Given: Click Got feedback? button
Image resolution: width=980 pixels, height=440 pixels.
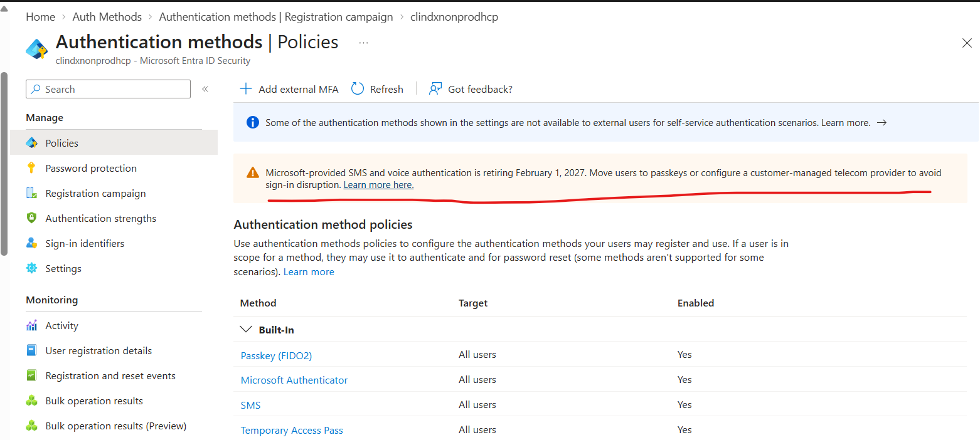Looking at the screenshot, I should [471, 89].
